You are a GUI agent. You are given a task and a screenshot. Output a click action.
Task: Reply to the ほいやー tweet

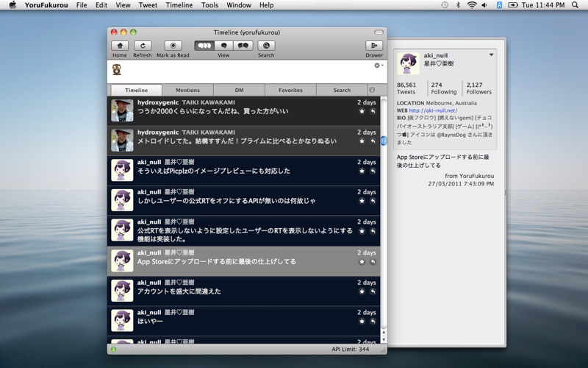[373, 322]
